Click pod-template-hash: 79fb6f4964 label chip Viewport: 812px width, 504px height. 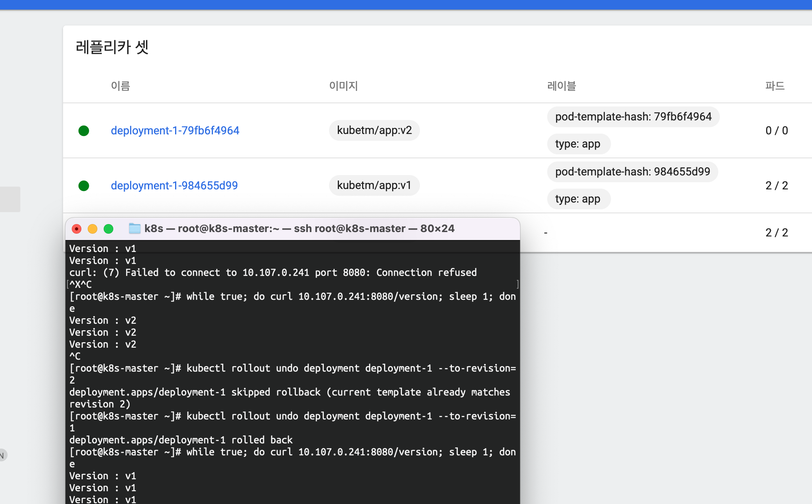[633, 117]
